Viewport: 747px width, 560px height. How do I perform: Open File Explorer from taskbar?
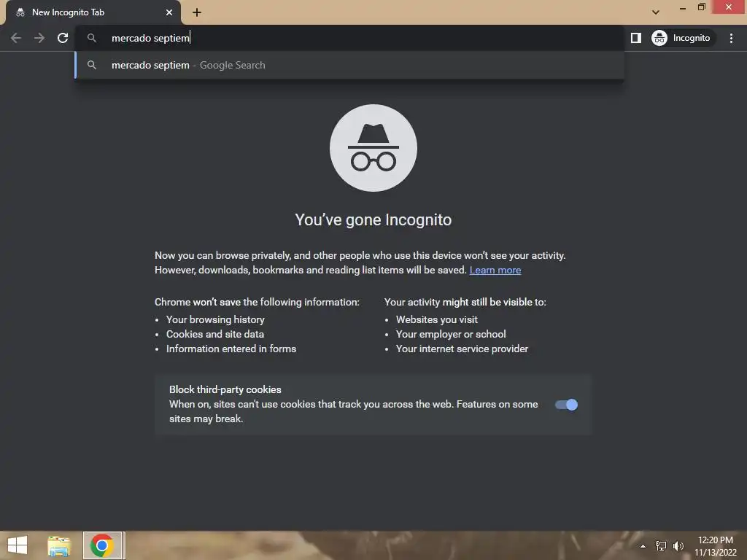(59, 545)
